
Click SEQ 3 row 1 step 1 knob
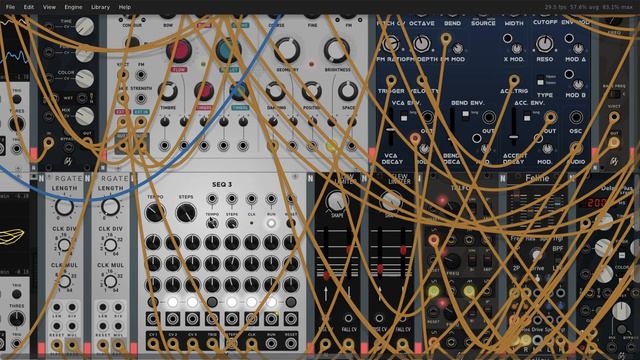coord(153,242)
